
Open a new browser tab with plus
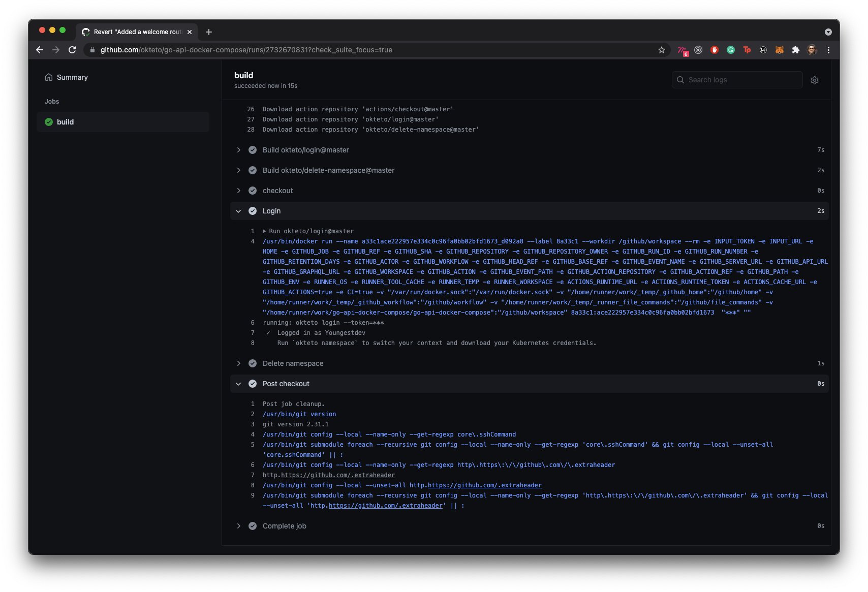pyautogui.click(x=209, y=32)
